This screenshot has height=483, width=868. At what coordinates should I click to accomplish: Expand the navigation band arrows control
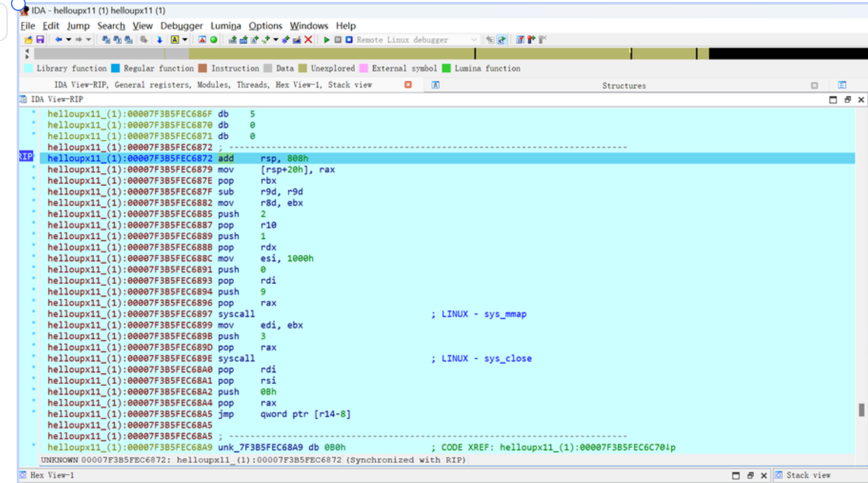point(27,53)
